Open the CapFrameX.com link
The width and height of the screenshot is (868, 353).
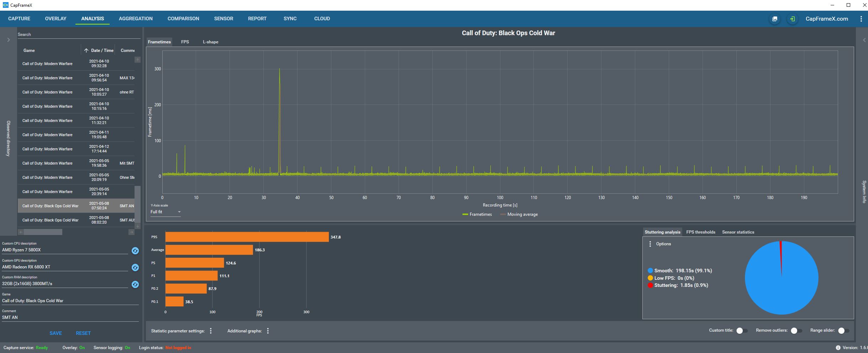[x=827, y=19]
